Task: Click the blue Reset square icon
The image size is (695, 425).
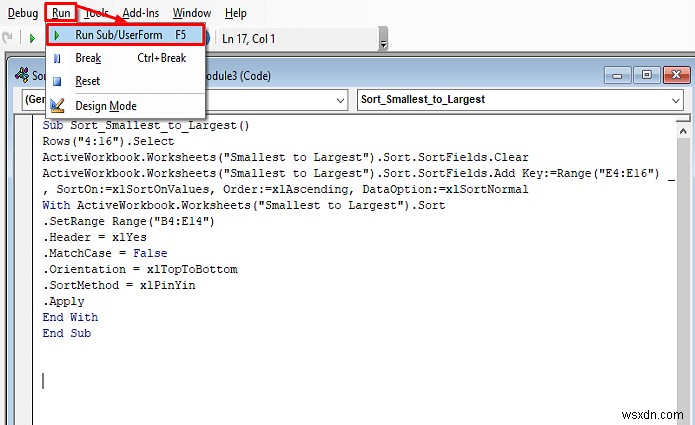Action: point(57,82)
